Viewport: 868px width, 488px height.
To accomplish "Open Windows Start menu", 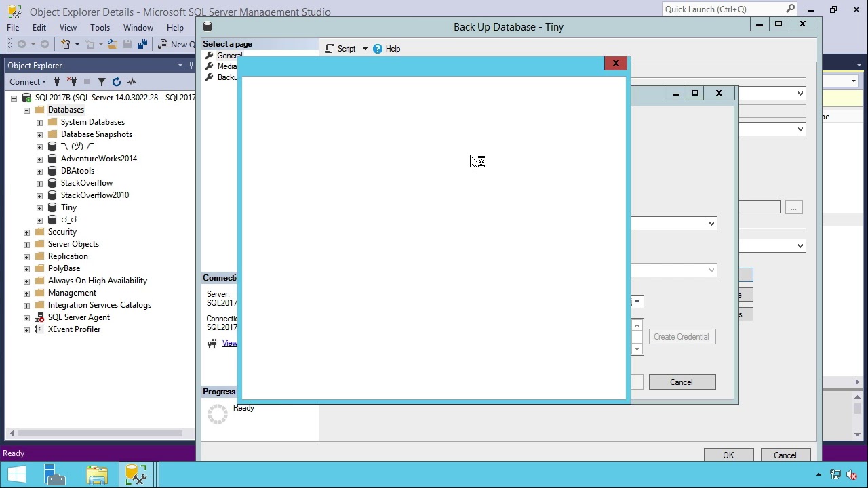I will click(x=16, y=474).
